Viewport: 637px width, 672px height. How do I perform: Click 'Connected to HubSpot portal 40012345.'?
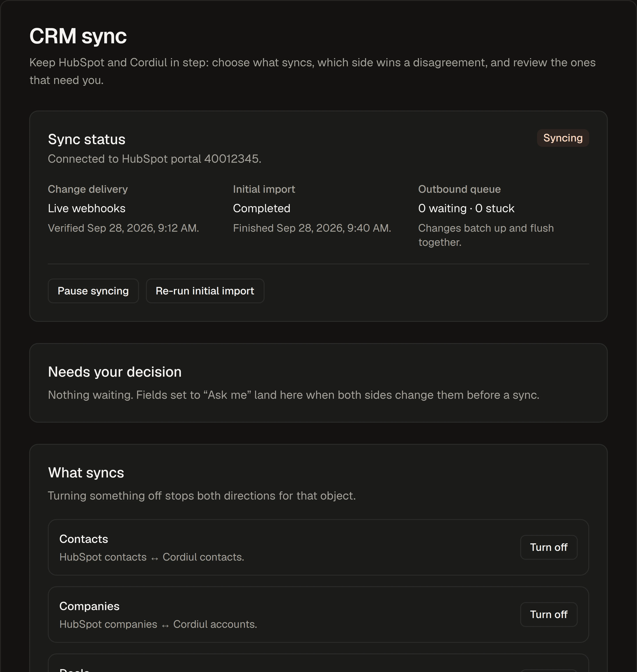pos(155,159)
